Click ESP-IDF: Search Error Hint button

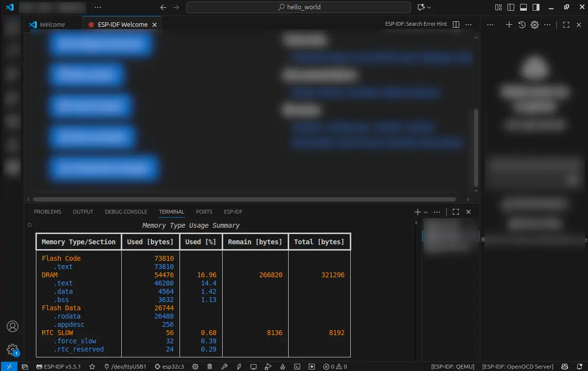(x=416, y=24)
